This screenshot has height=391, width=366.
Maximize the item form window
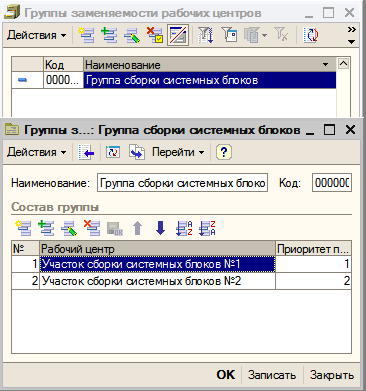329,129
